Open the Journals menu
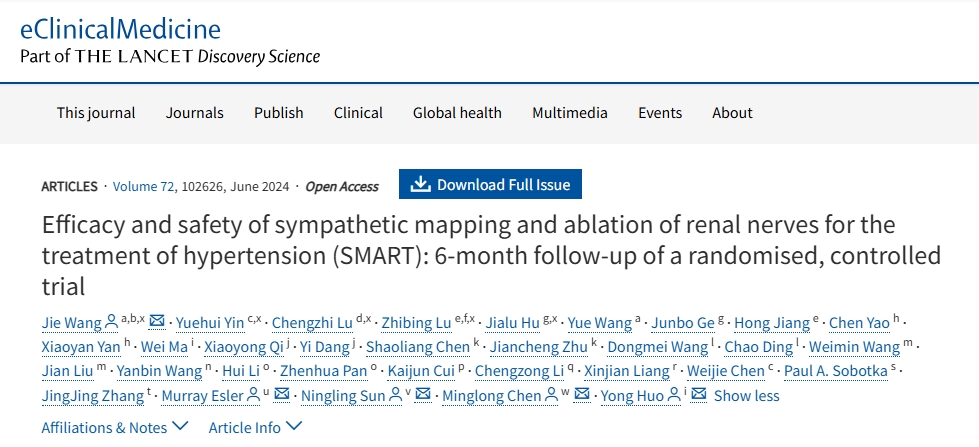The width and height of the screenshot is (979, 447). 195,113
